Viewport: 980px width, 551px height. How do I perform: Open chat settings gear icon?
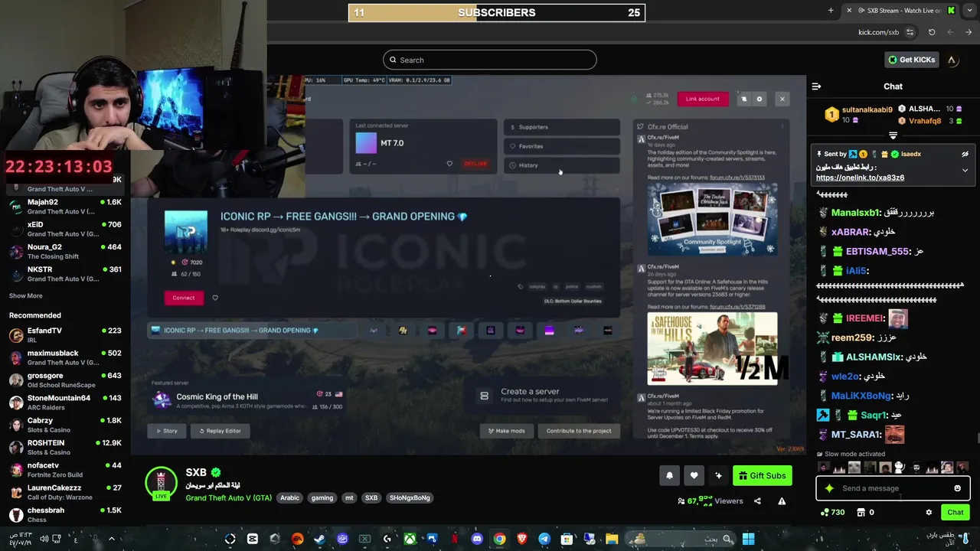(929, 513)
